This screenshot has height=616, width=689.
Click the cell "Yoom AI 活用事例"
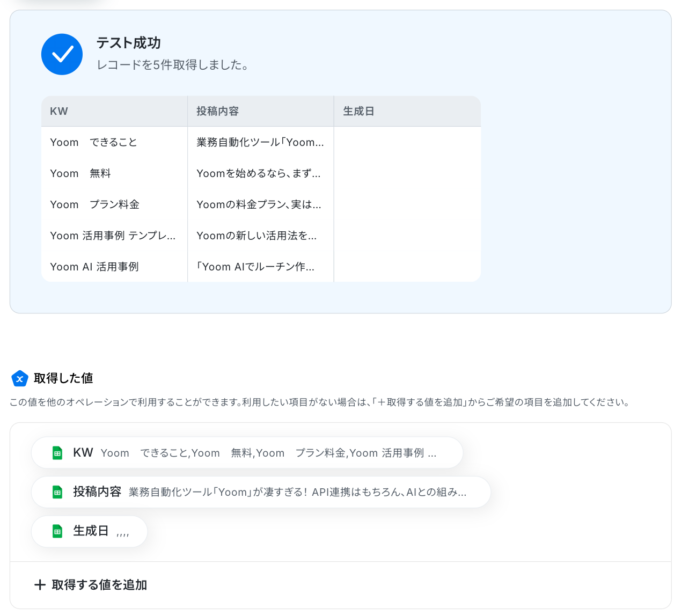[x=114, y=267]
